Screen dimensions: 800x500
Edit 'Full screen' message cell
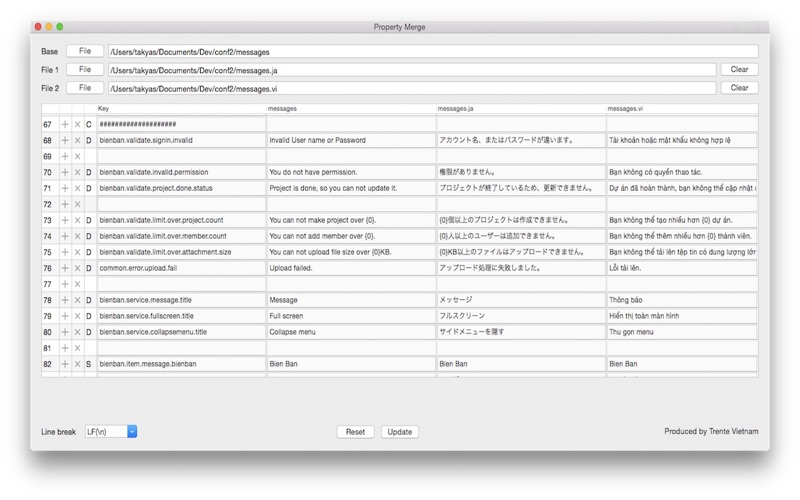tap(351, 316)
